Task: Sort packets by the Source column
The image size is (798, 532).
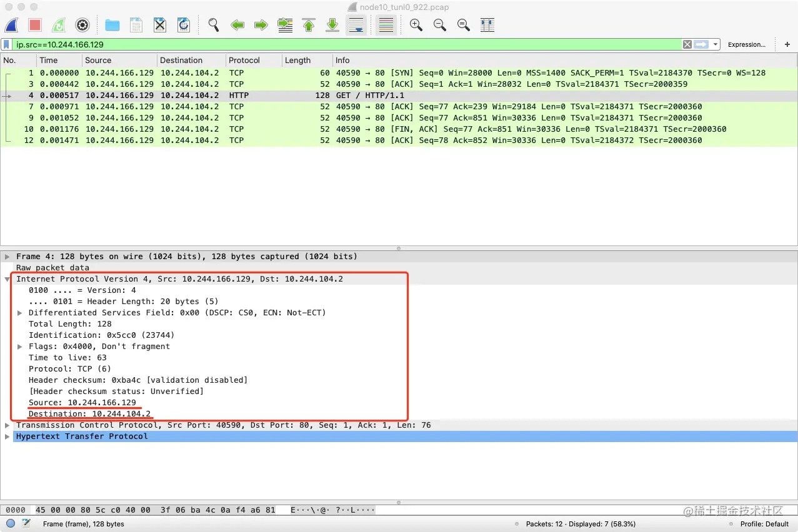Action: [x=119, y=61]
